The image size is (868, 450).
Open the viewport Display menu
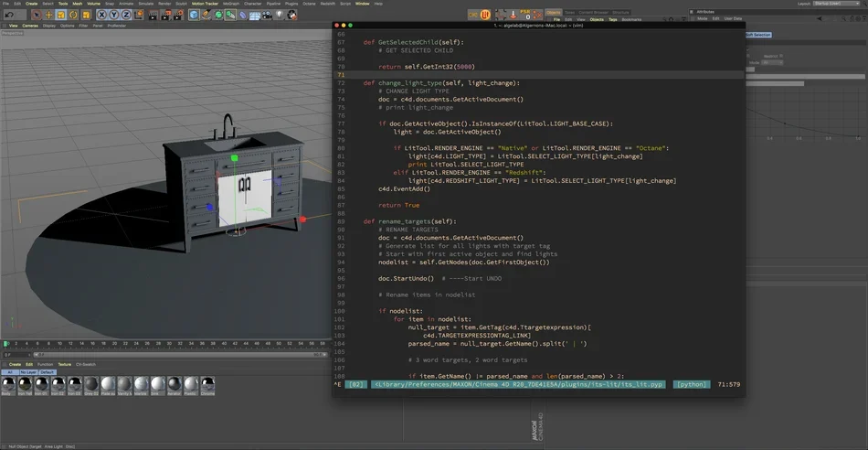click(x=48, y=26)
